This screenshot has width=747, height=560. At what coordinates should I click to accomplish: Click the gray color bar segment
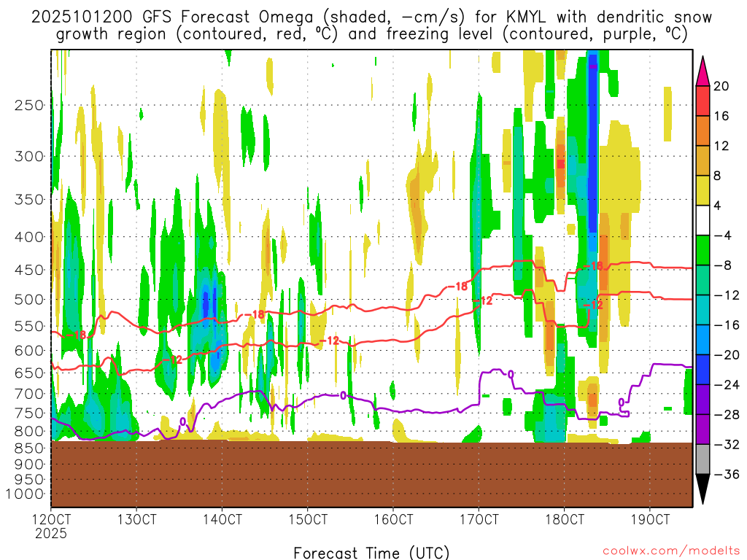click(x=703, y=459)
